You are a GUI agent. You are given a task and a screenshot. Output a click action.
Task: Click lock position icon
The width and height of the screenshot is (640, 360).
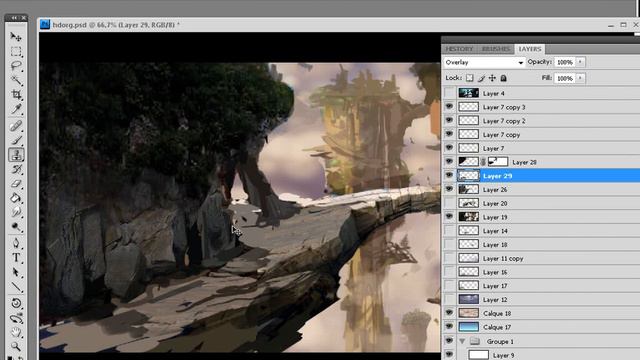tap(492, 78)
